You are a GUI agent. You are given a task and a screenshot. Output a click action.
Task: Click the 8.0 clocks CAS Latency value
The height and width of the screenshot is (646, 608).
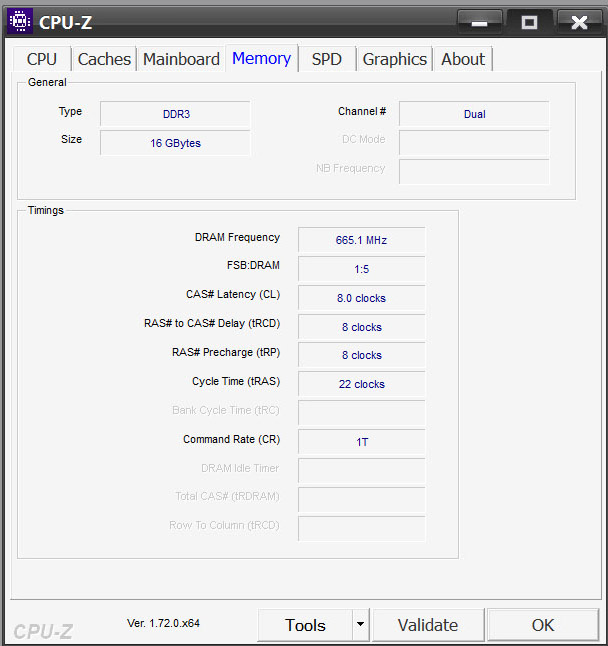pos(362,298)
